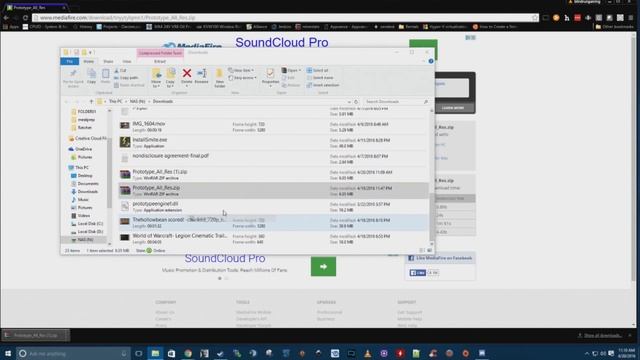Select Local Disk (C:) in navigation pane
Viewport: 640px width, 360px height.
[90, 224]
